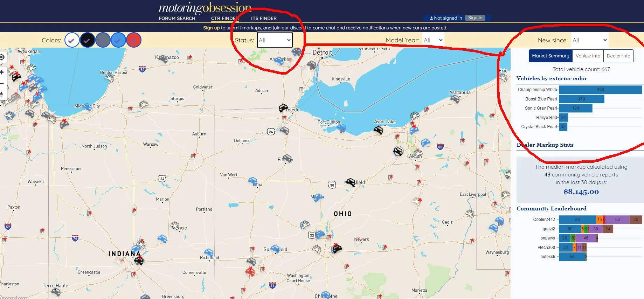Viewport: 644px width, 299px height.
Task: Open the Forum Search link
Action: coord(177,18)
